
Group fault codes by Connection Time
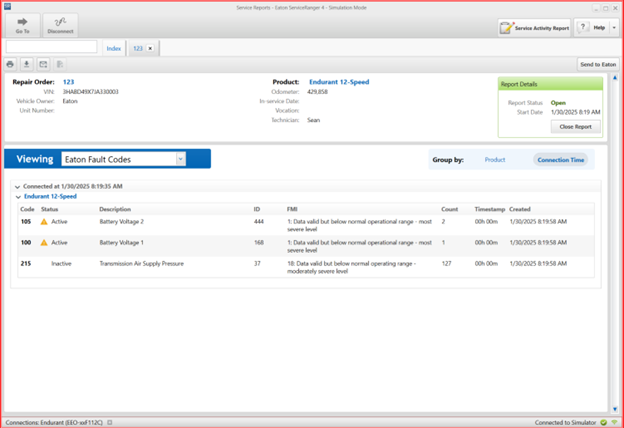(x=561, y=159)
